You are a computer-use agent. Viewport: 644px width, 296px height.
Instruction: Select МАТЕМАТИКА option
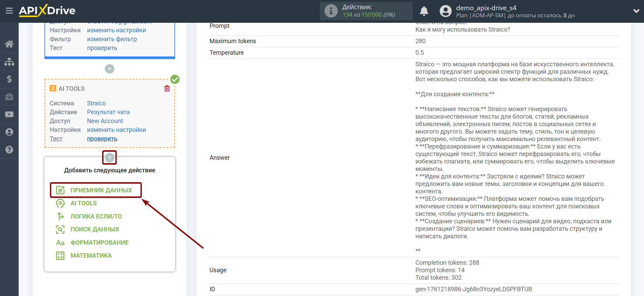click(x=91, y=256)
